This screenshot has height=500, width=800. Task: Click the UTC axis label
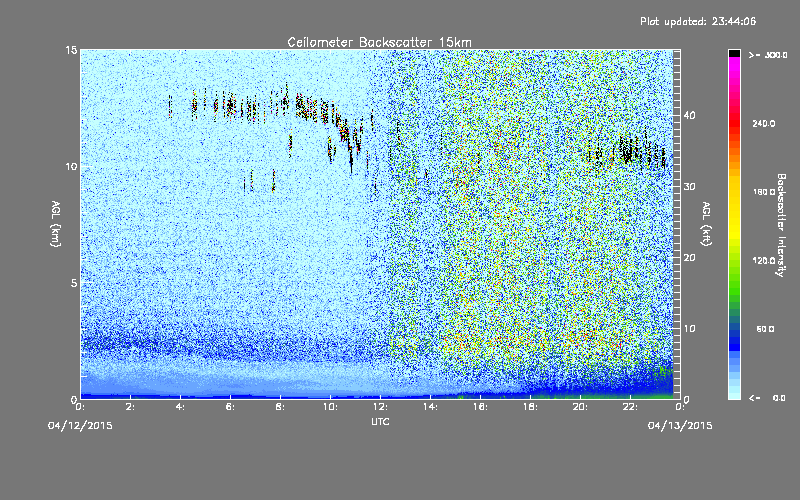(x=380, y=421)
